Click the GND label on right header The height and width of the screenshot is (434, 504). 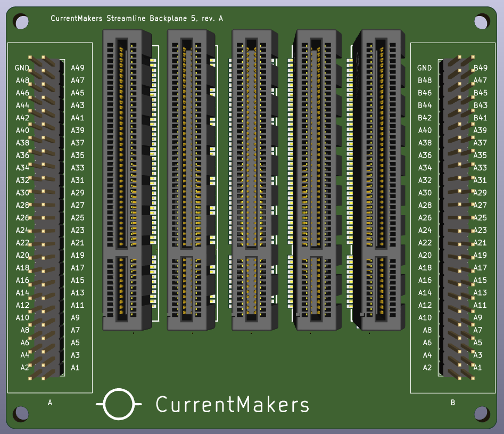point(425,68)
